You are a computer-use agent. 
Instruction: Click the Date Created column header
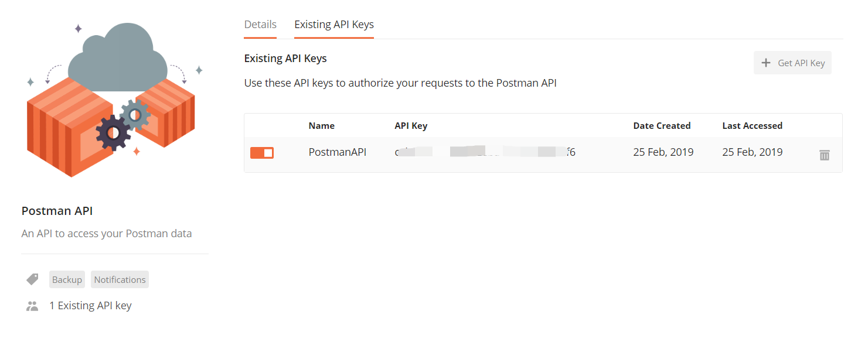click(662, 125)
